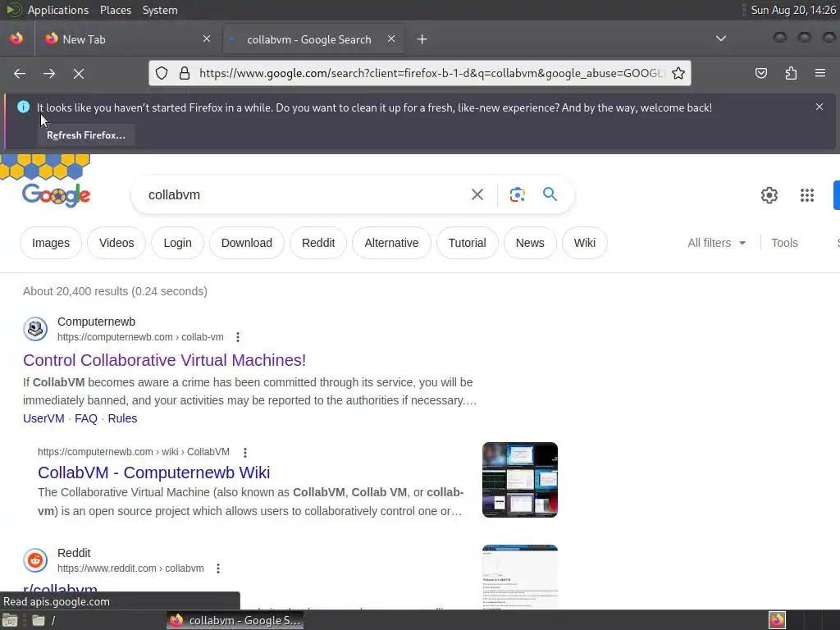Viewport: 840px width, 630px height.
Task: Open the Extensions puzzle icon
Action: (791, 73)
